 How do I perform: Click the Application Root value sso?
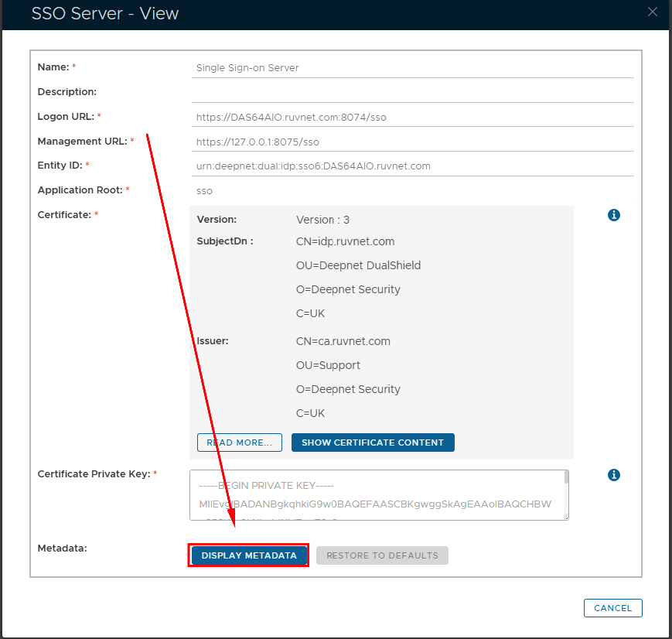(205, 190)
